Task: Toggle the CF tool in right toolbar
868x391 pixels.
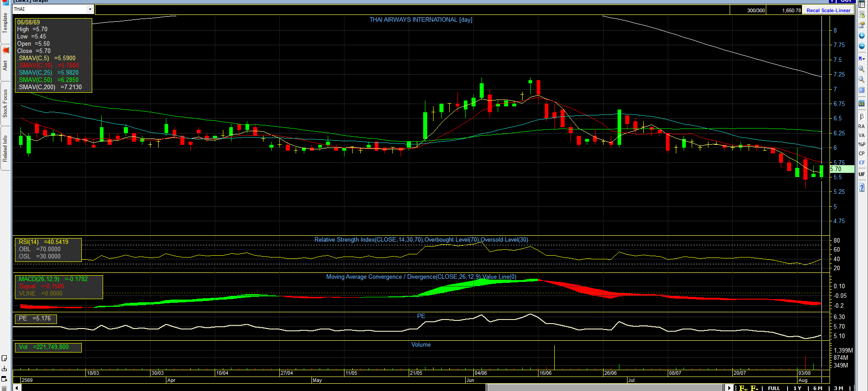Action: tap(862, 162)
